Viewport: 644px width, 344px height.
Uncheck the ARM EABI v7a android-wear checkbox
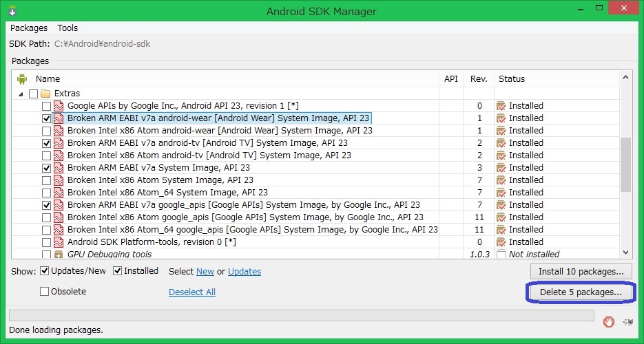[x=46, y=118]
